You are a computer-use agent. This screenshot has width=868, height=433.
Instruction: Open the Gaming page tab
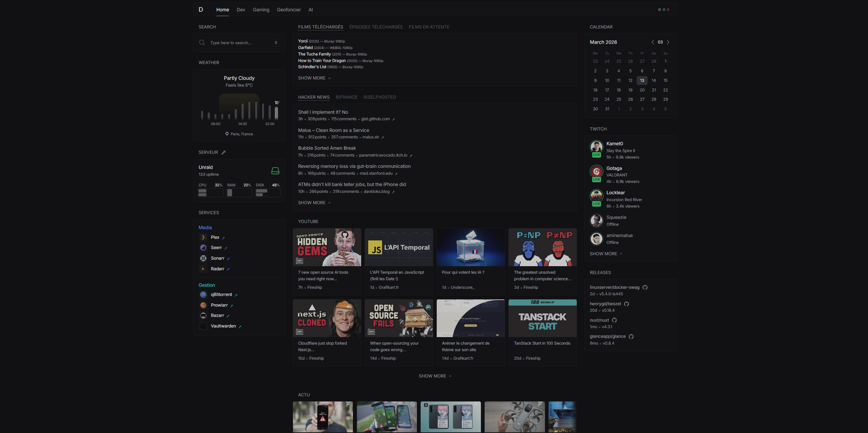pyautogui.click(x=261, y=10)
